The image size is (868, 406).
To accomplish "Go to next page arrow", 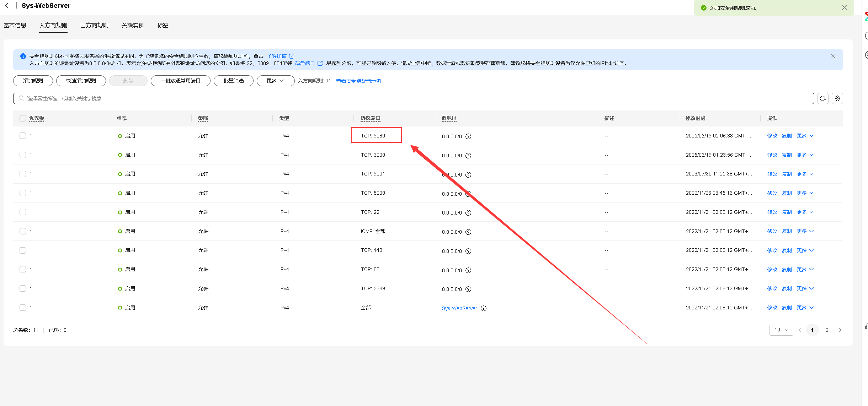I will tap(840, 330).
